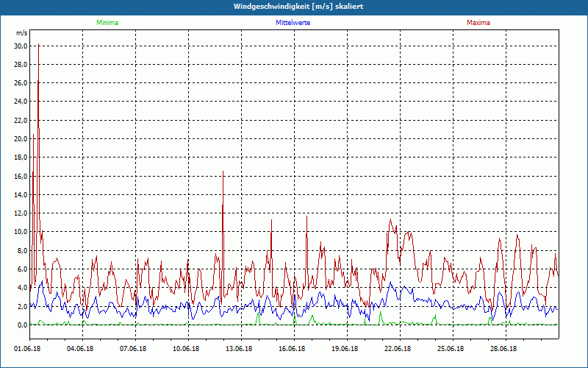Click the 24,0 y-axis value

tap(21, 102)
